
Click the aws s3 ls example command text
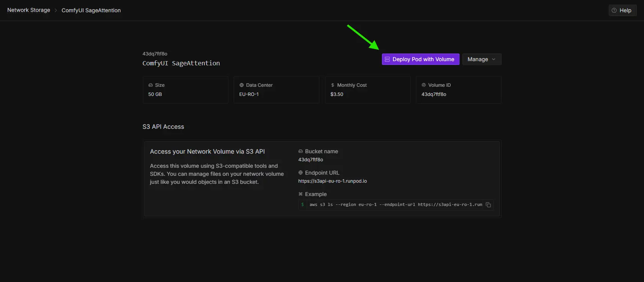tap(396, 205)
